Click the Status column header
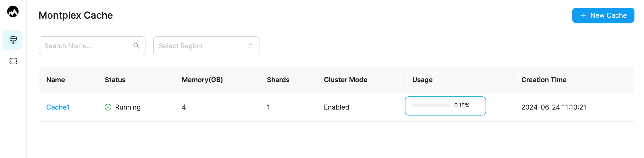The height and width of the screenshot is (158, 644). pos(115,80)
